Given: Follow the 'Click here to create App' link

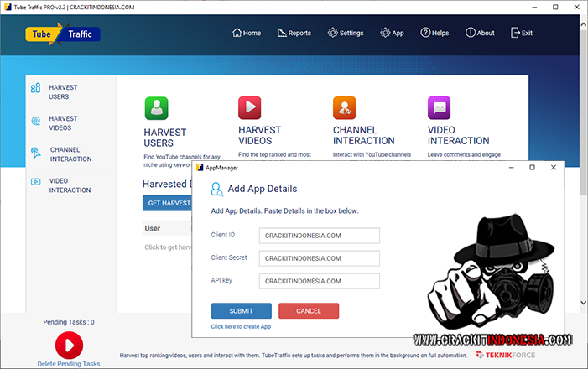Looking at the screenshot, I should 241,326.
